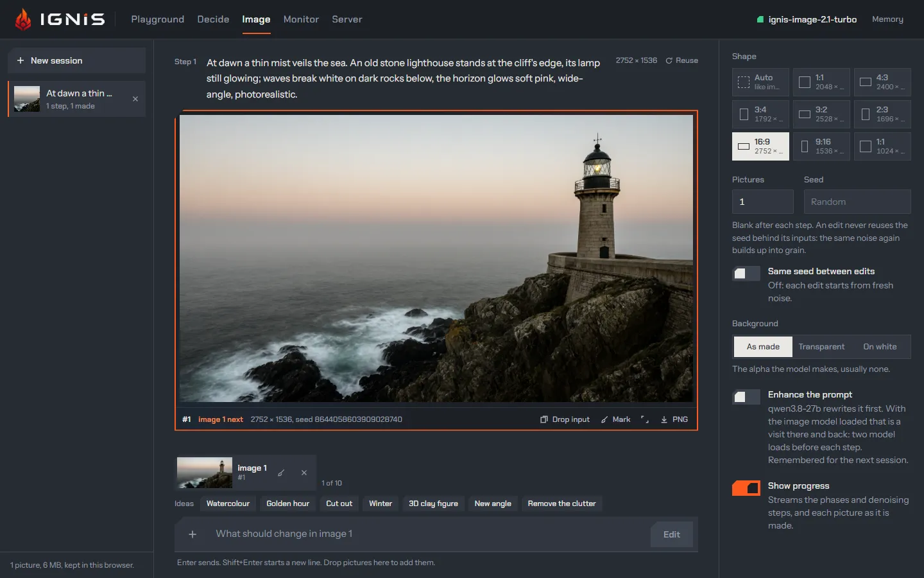The height and width of the screenshot is (578, 924).
Task: Choose the 3:4 portrait shape
Action: click(x=760, y=114)
